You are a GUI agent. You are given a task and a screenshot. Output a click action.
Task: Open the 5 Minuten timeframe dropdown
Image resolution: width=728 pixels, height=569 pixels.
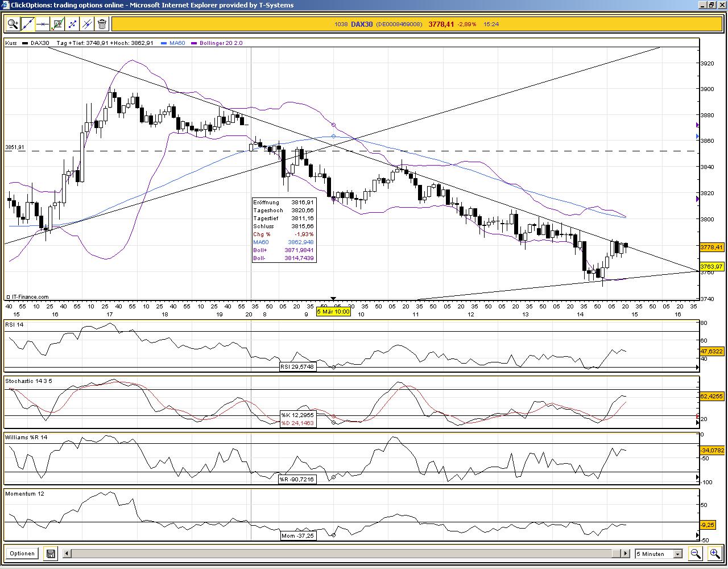click(x=657, y=554)
